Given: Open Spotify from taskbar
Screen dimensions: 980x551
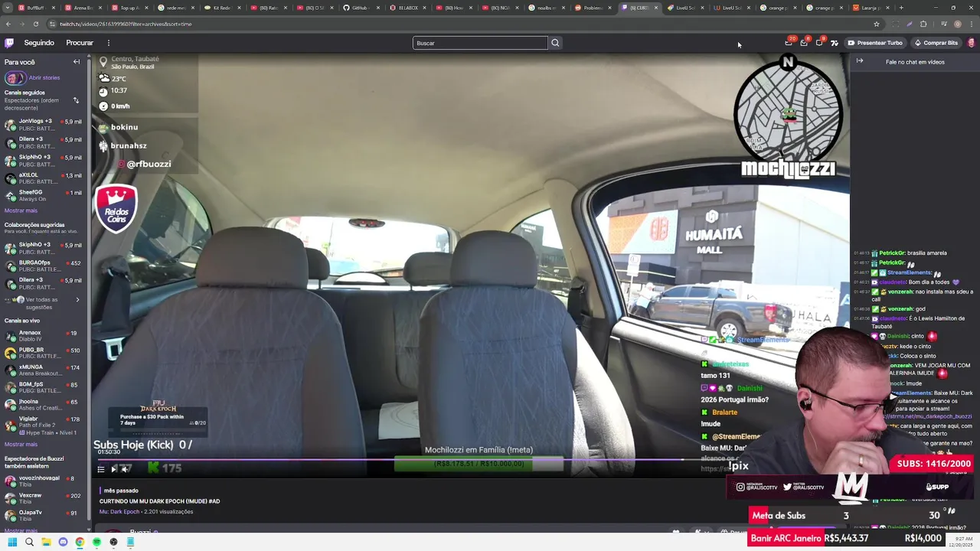Looking at the screenshot, I should 96,542.
